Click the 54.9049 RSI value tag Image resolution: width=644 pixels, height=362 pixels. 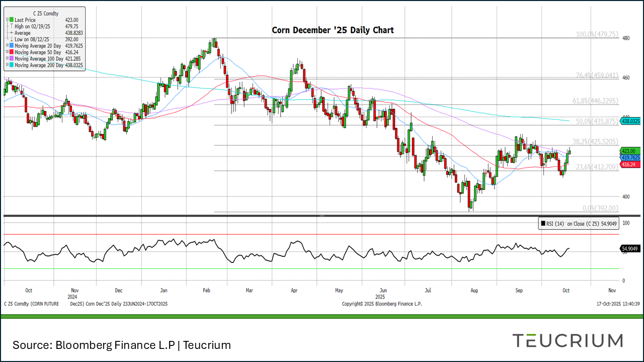point(630,249)
